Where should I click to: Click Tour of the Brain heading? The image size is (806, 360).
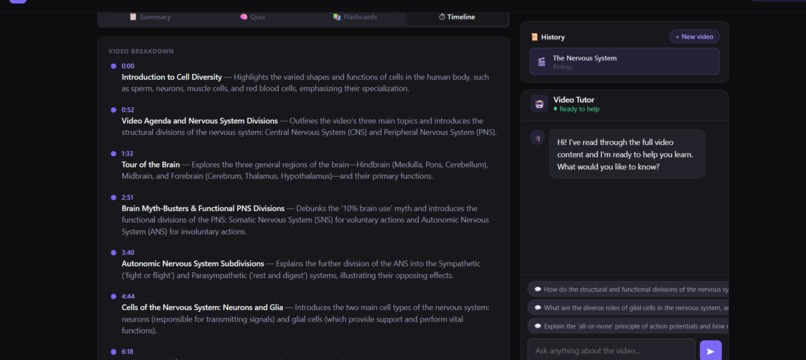(x=151, y=165)
